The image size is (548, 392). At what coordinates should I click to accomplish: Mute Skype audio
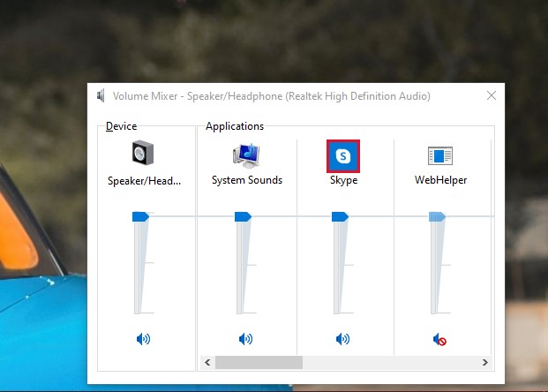342,339
